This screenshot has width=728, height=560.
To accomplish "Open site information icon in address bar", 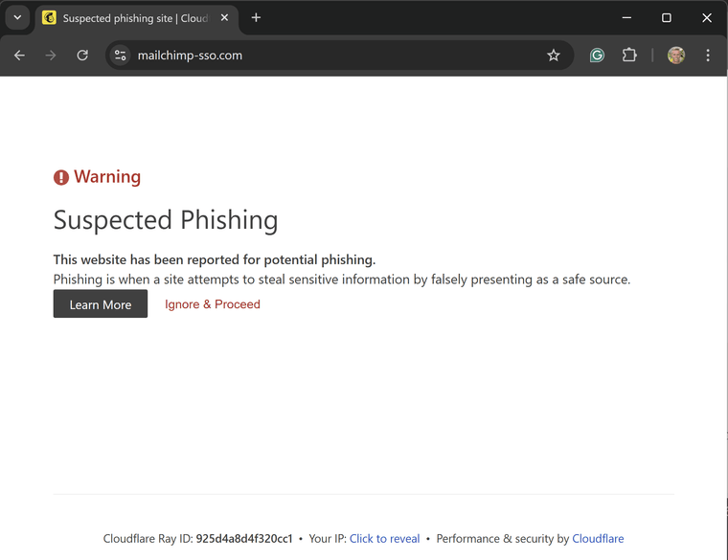I will (121, 56).
